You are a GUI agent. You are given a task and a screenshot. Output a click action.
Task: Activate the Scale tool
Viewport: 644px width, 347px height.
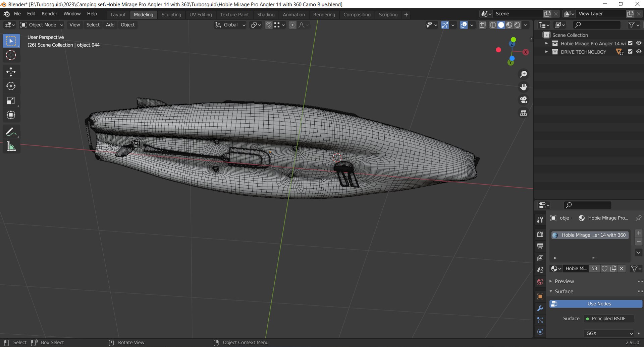11,100
